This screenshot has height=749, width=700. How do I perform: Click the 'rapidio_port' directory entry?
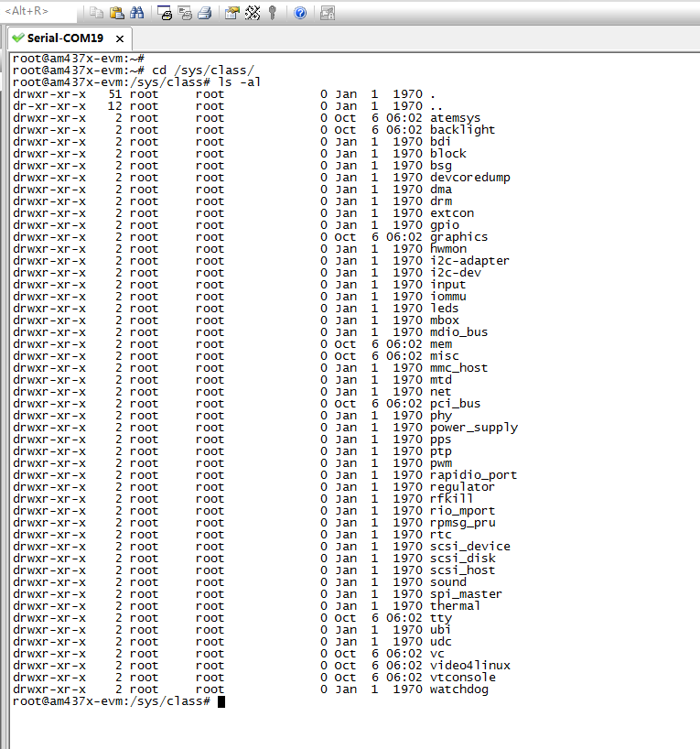pyautogui.click(x=473, y=475)
